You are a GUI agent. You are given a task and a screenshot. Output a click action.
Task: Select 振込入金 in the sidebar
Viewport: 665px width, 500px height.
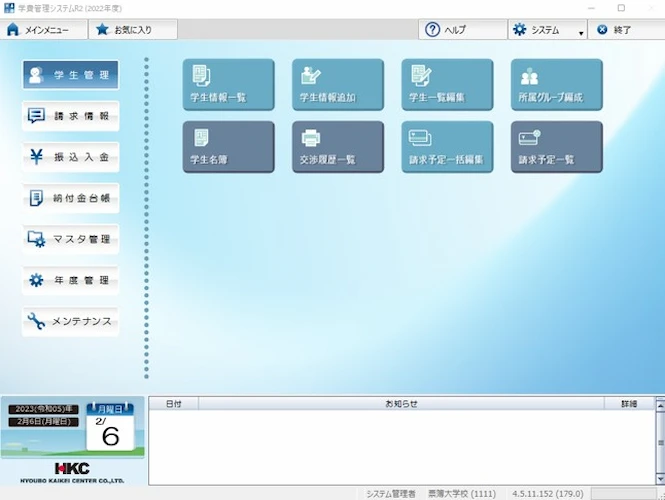click(x=70, y=157)
